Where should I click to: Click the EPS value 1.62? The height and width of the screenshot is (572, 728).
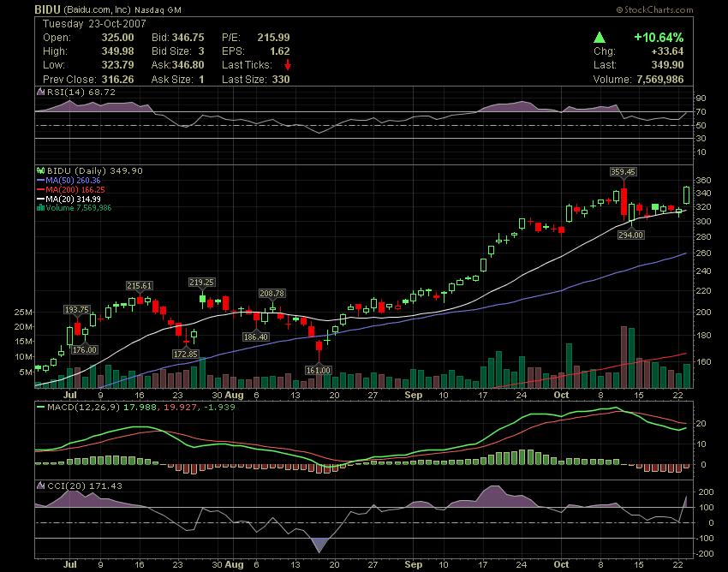coord(279,51)
